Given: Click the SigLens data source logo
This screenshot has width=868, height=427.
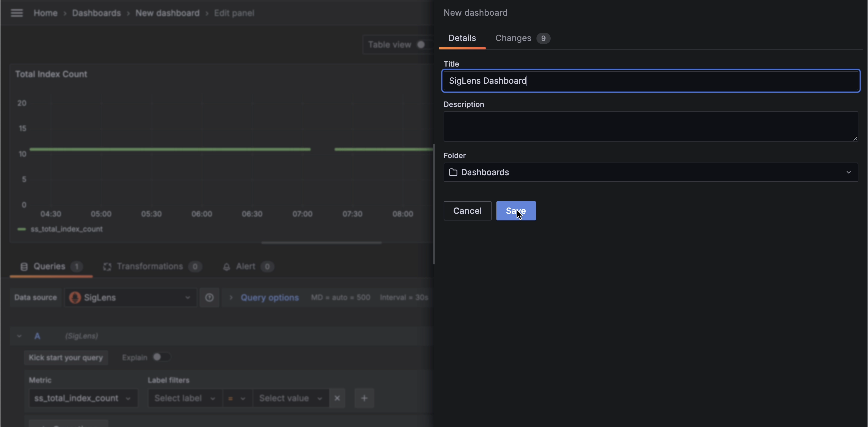Looking at the screenshot, I should point(75,298).
